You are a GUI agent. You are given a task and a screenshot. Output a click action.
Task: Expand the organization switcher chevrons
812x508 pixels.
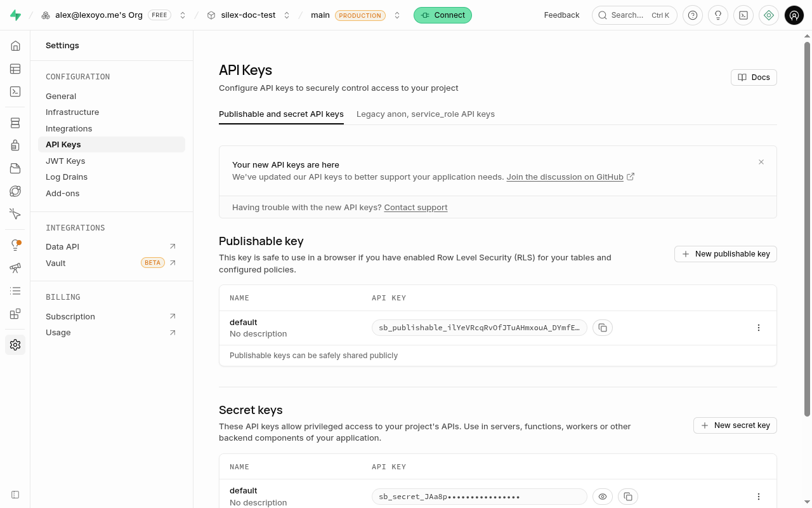click(183, 15)
